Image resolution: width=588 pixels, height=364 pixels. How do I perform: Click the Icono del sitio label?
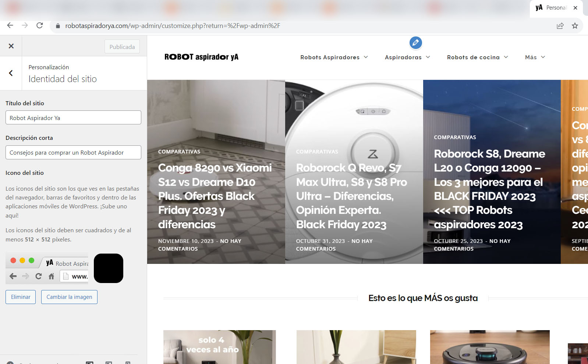(25, 173)
